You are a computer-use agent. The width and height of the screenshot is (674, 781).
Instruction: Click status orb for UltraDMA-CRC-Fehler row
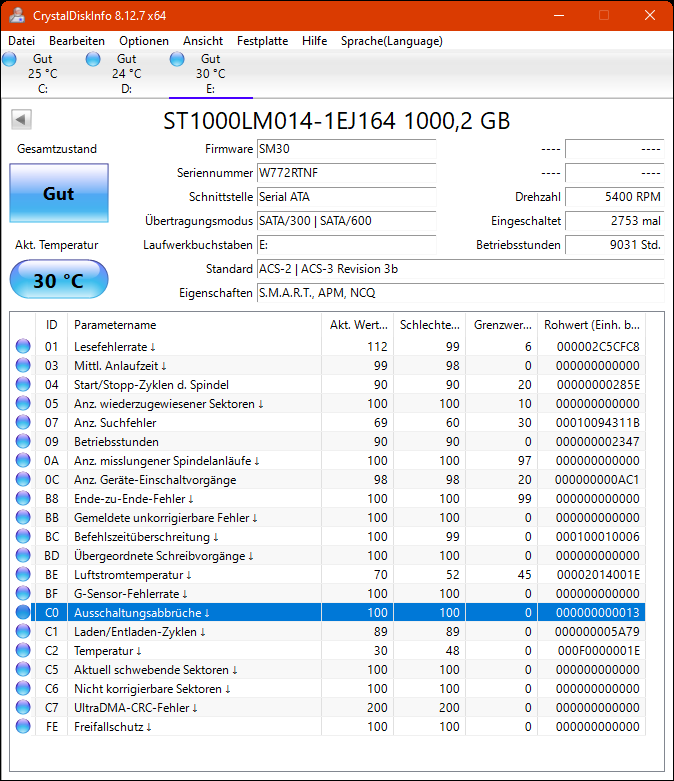23,707
